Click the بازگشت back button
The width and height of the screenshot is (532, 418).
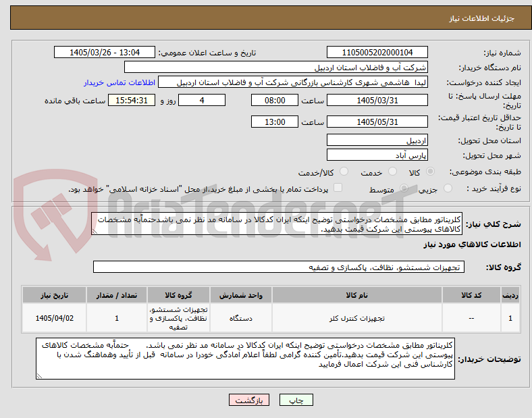[x=249, y=400]
